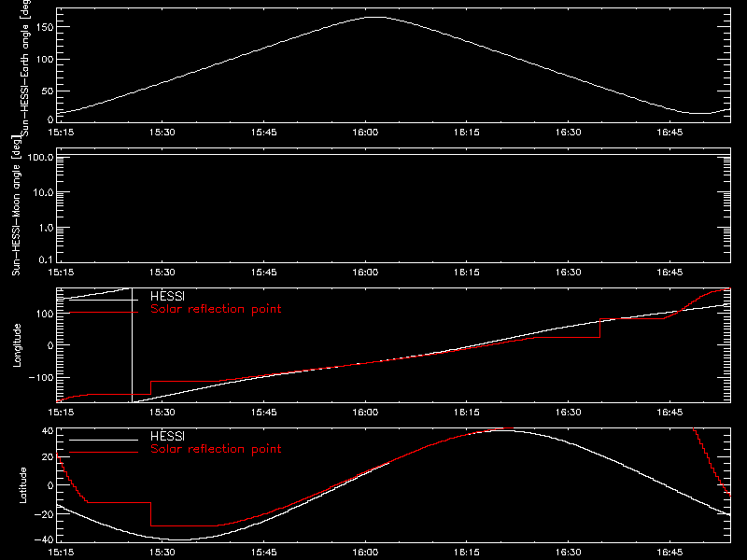Image resolution: width=747 pixels, height=560 pixels.
Task: Select Solar reflection point label in Longitude plot
Action: [x=216, y=309]
